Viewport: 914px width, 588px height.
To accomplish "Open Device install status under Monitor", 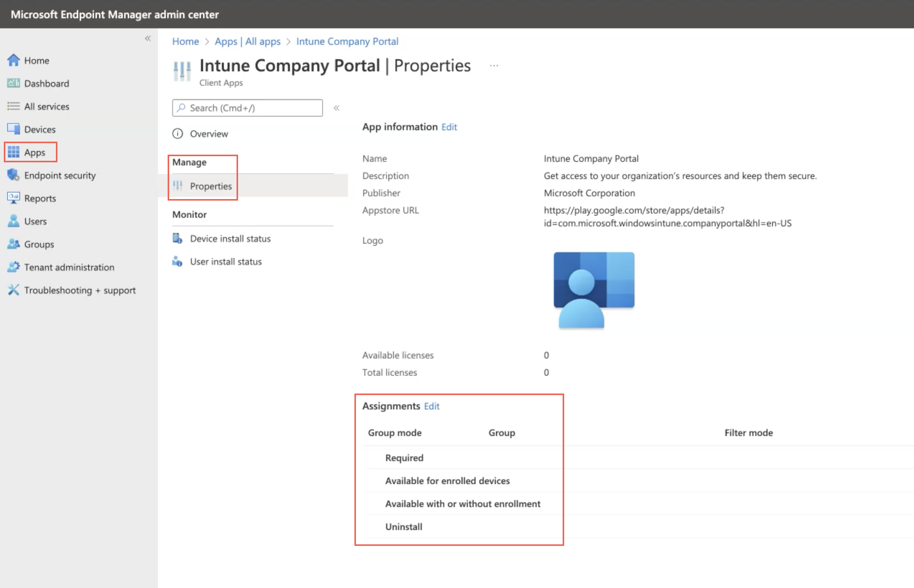I will pyautogui.click(x=230, y=238).
